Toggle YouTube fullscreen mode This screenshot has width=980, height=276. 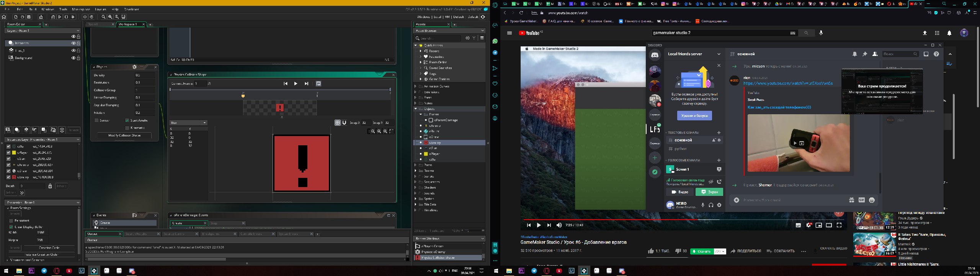pyautogui.click(x=839, y=225)
